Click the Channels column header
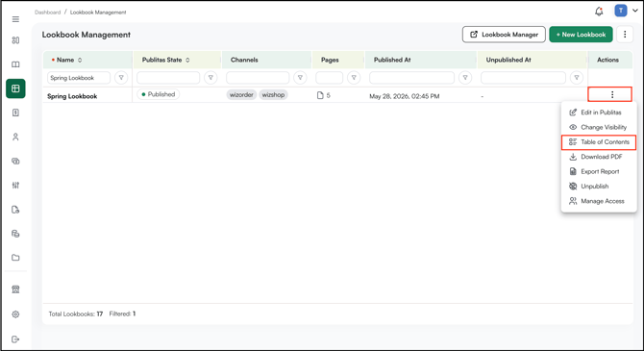The height and width of the screenshot is (351, 644). tap(244, 60)
